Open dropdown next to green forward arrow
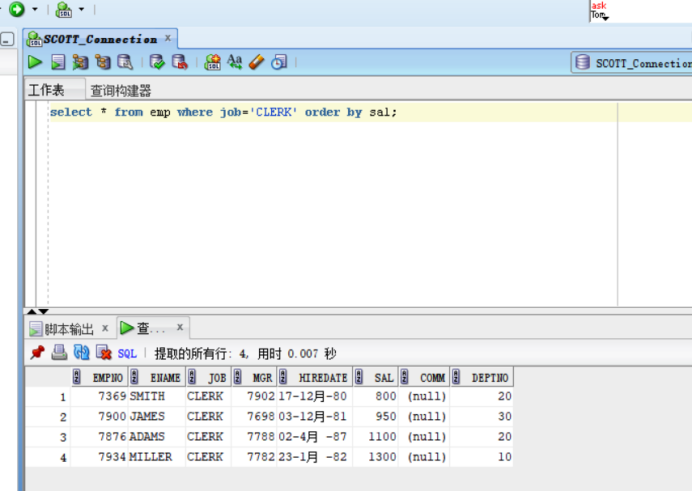Viewport: 692px width, 492px height. click(35, 9)
